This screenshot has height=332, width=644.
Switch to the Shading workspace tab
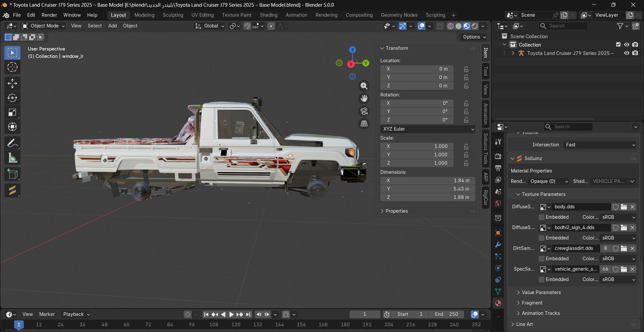tap(269, 15)
